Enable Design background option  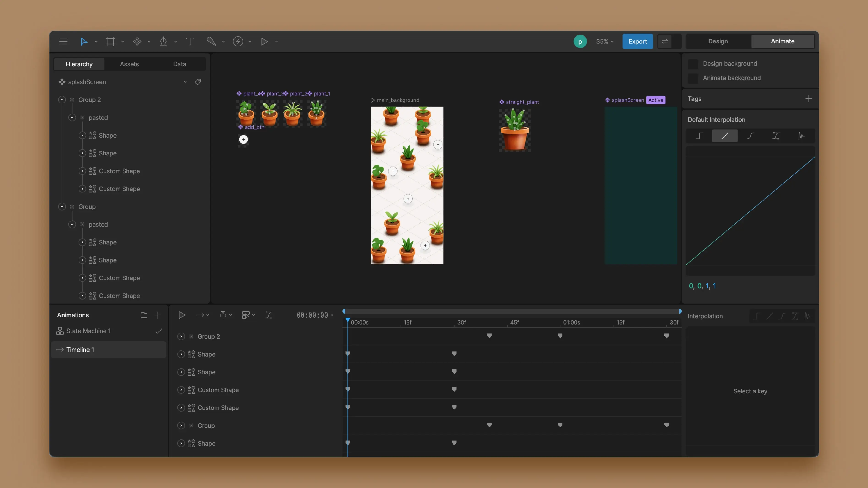[x=693, y=63]
